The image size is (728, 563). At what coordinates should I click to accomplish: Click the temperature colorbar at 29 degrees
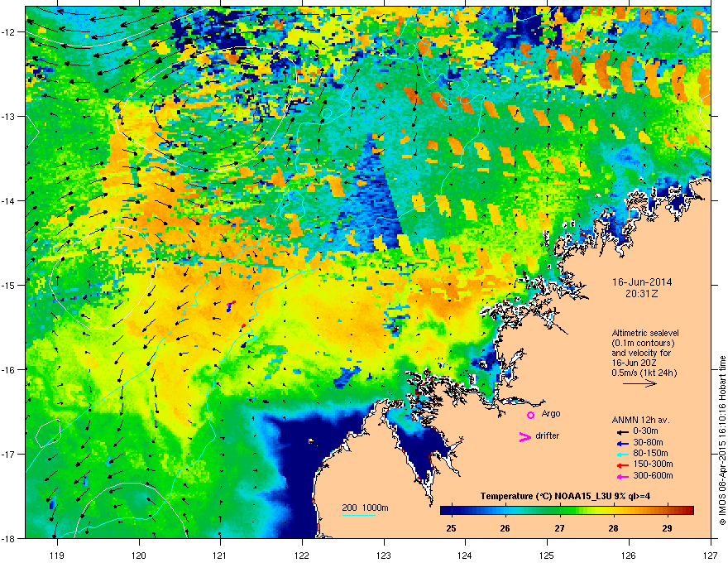click(668, 511)
